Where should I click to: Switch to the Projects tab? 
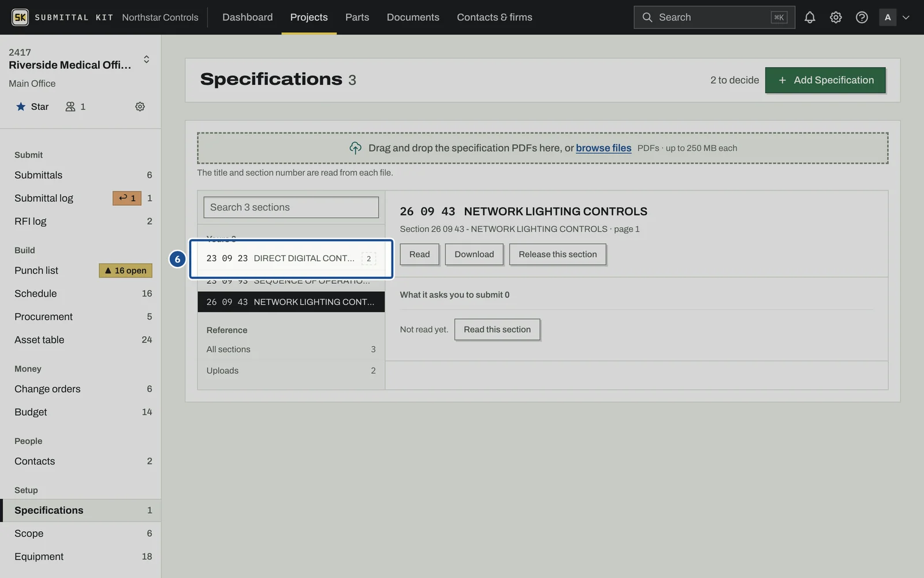click(309, 17)
